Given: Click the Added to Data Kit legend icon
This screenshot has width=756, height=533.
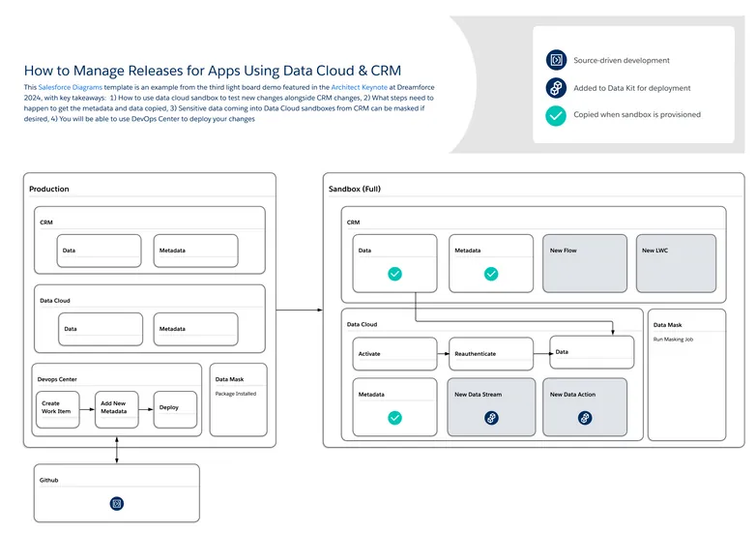Looking at the screenshot, I should click(x=556, y=88).
